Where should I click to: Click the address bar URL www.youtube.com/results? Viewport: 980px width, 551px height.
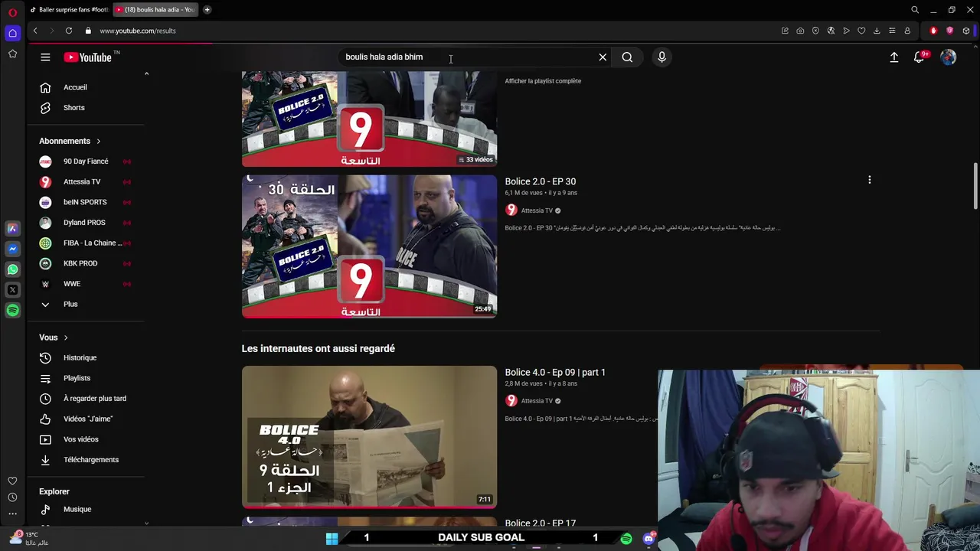(138, 31)
